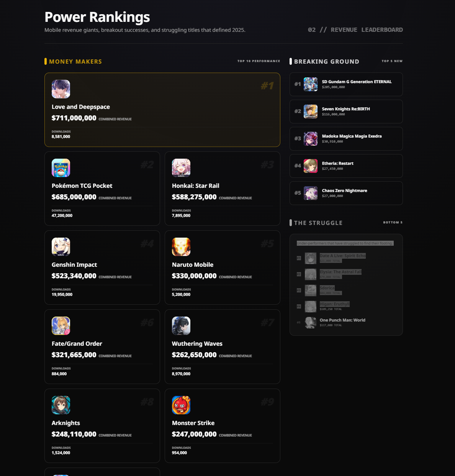Click the 5,200,000 downloads count
Viewport: 455px width, 476px height.
pos(181,294)
